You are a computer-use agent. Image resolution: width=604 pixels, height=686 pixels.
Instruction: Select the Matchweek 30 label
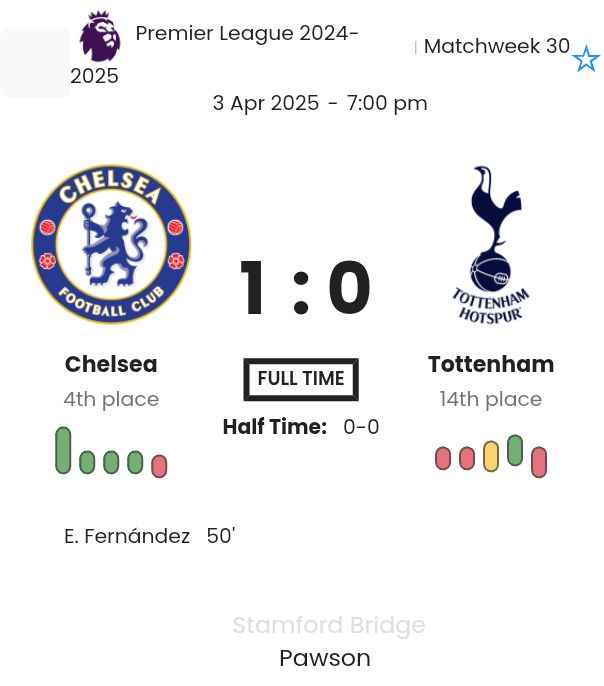[x=496, y=46]
